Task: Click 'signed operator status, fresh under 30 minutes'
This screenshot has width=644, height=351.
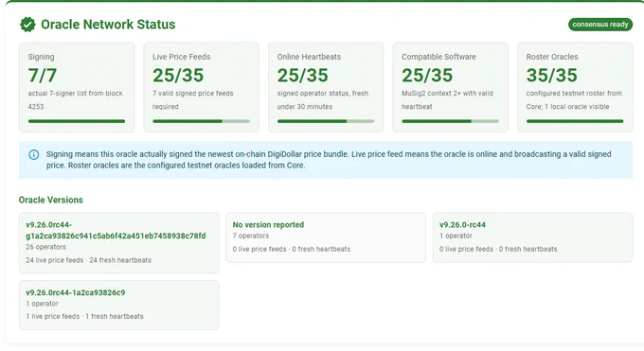Action: [322, 99]
